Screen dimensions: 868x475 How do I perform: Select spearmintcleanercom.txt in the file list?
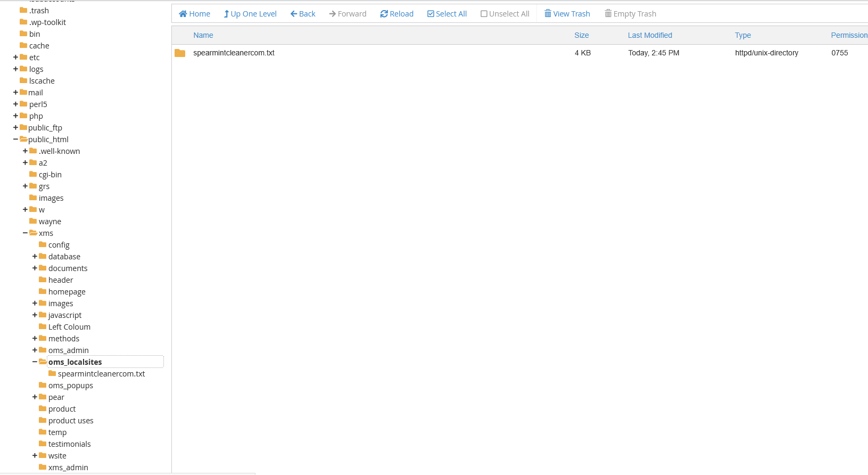click(x=234, y=53)
